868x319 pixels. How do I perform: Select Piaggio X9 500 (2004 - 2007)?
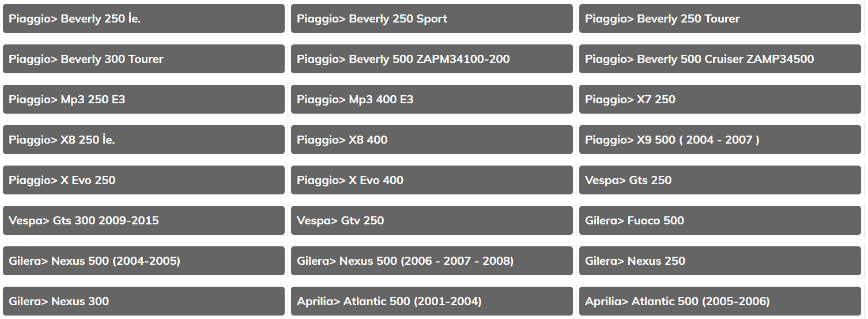[720, 140]
